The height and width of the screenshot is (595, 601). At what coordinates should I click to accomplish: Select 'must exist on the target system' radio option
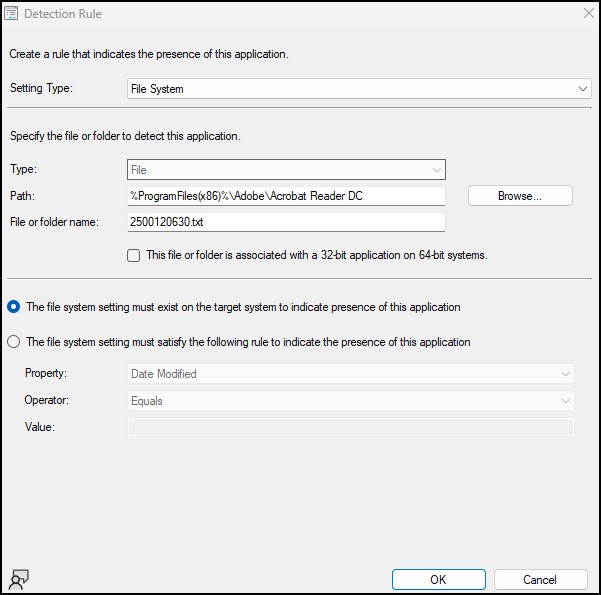pyautogui.click(x=13, y=307)
